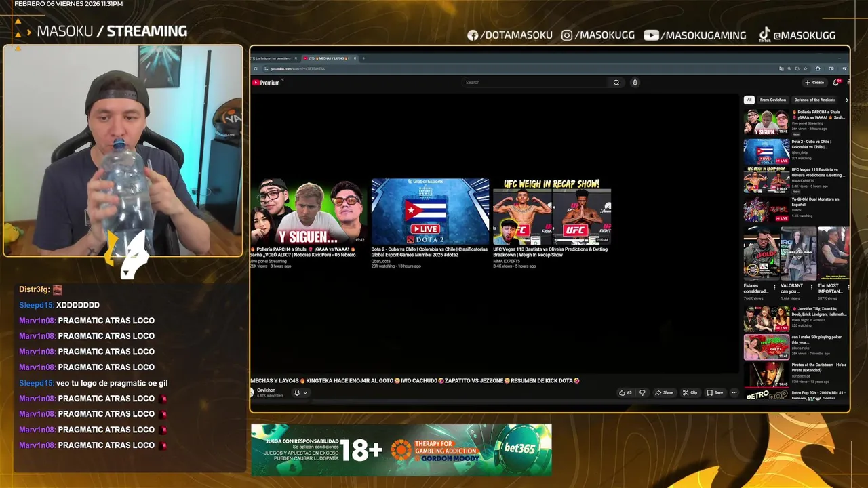The height and width of the screenshot is (488, 868).
Task: Open notification bell dropdown for Cevichon
Action: pos(300,392)
